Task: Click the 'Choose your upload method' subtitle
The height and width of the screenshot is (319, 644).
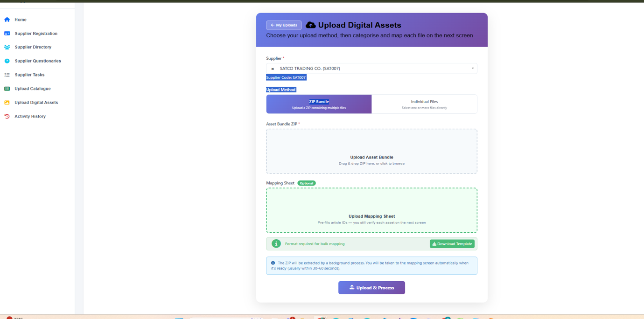Action: 369,35
